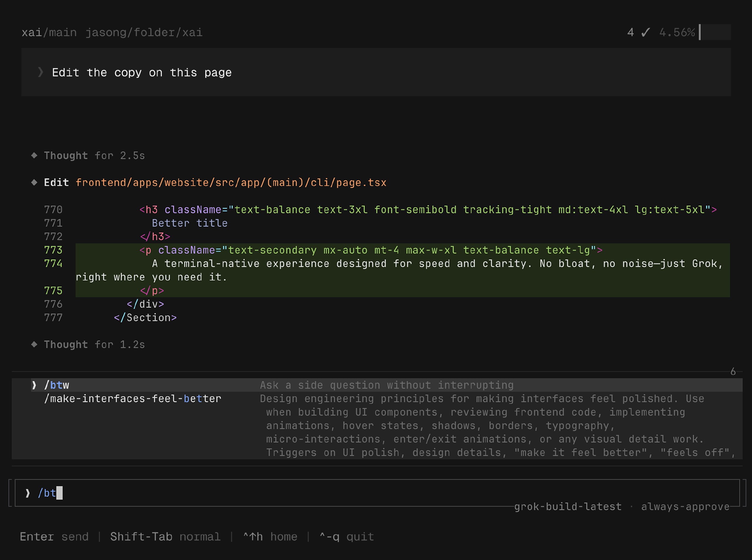Screen dimensions: 752x560
Task: Expand the Thought for 2.5s entry
Action: click(x=94, y=156)
